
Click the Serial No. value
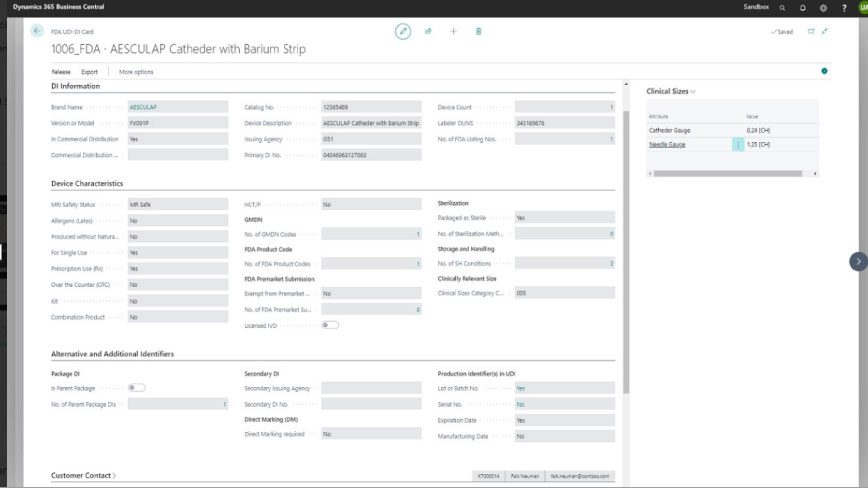565,404
